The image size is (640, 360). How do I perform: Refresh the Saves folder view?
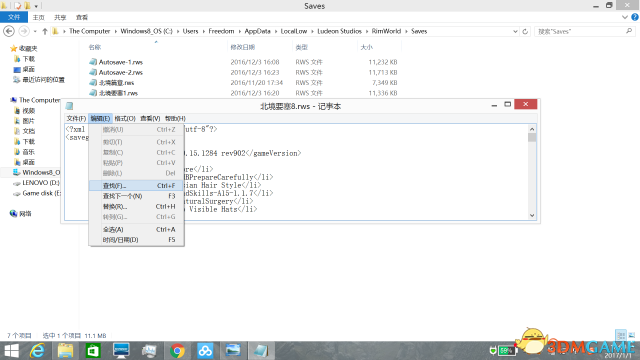click(x=525, y=31)
